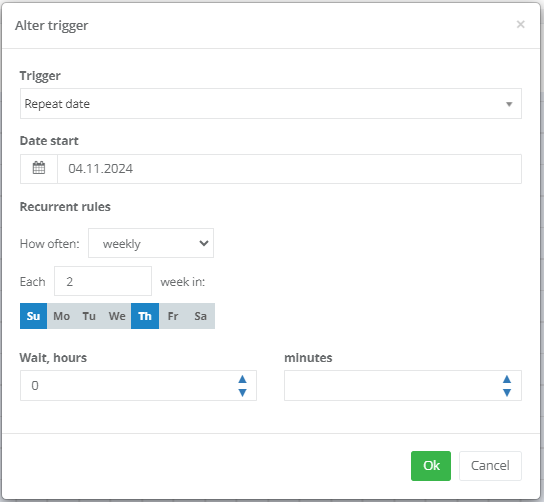This screenshot has width=544, height=502.
Task: Toggle the We day button
Action: click(x=117, y=316)
